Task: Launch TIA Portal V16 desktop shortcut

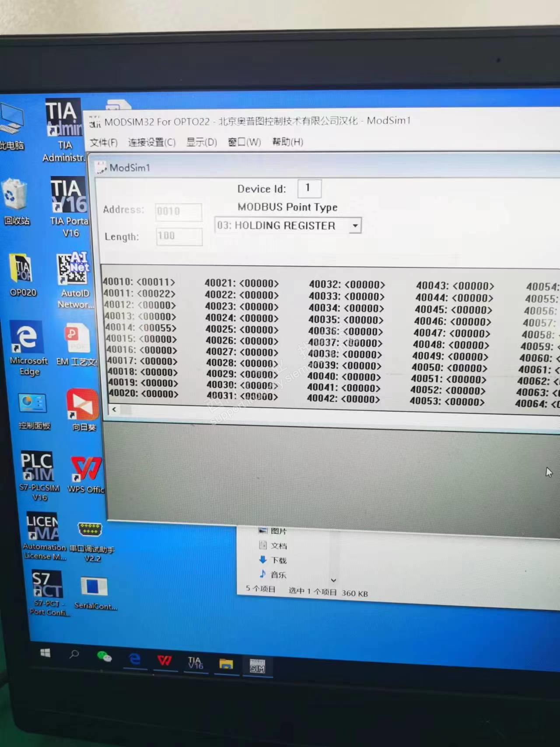Action: [x=69, y=207]
